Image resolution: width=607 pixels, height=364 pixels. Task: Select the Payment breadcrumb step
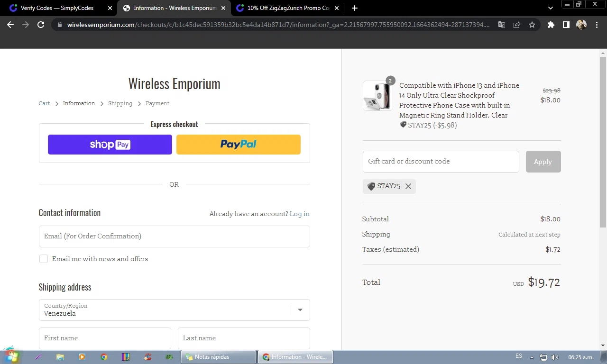(x=157, y=103)
